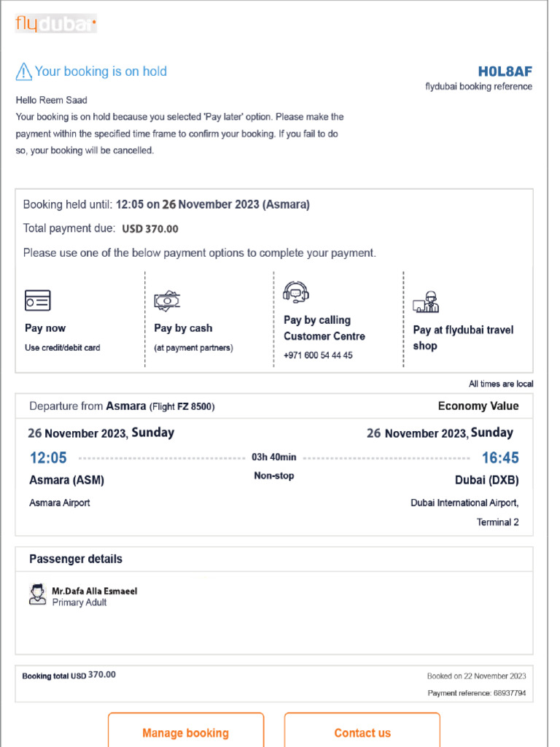Image resolution: width=560 pixels, height=747 pixels.
Task: Click passenger name Mr.Dafa Alla Esmaeel
Action: 94,591
